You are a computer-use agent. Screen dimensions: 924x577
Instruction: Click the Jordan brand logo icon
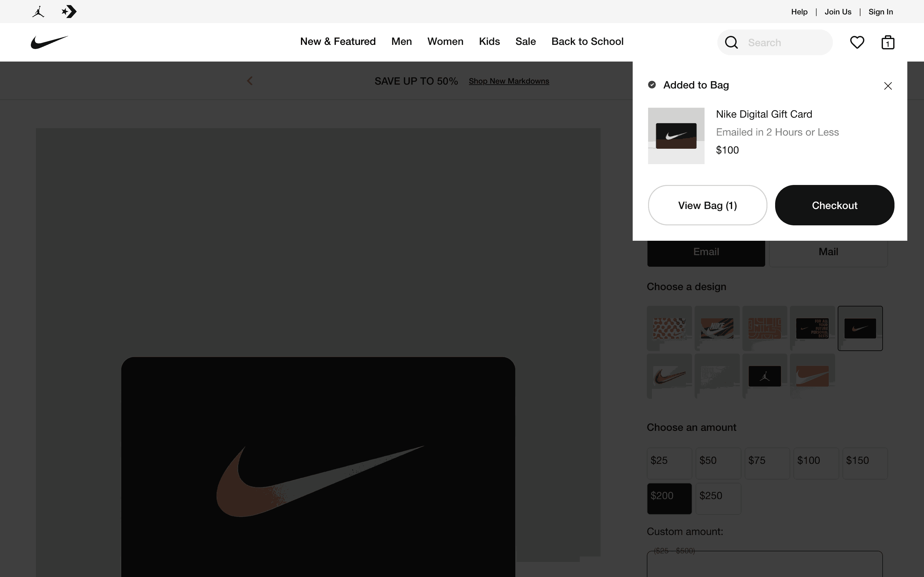(38, 12)
